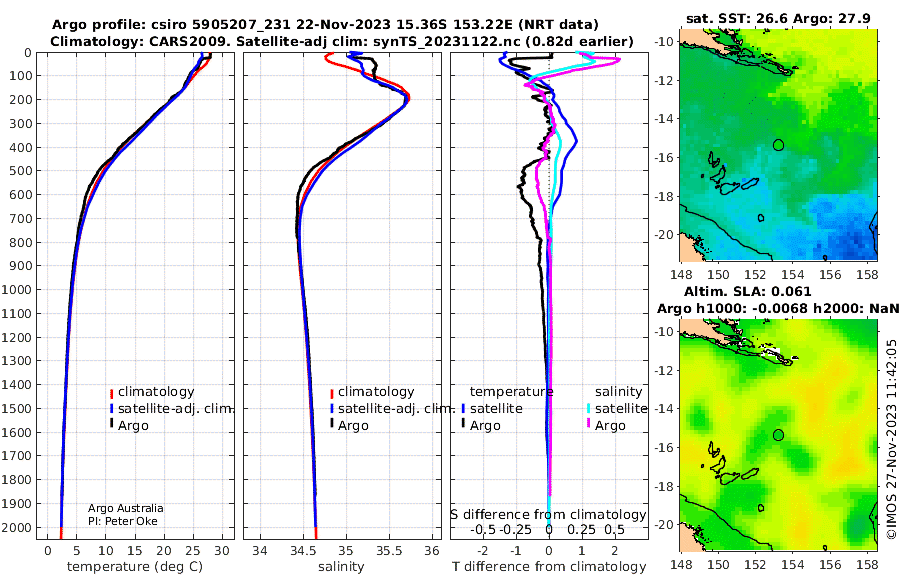This screenshot has width=900, height=580.
Task: Click the Climatology CARS2009 subtitle line
Action: tap(342, 41)
